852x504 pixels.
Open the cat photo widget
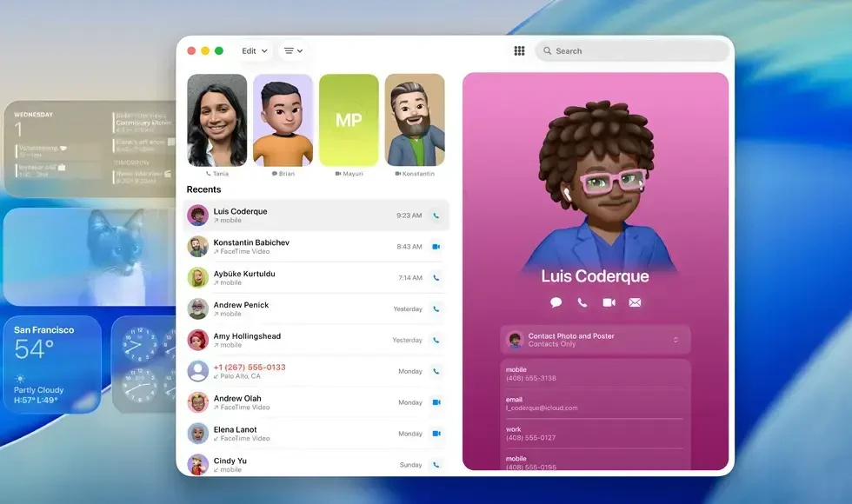click(90, 256)
